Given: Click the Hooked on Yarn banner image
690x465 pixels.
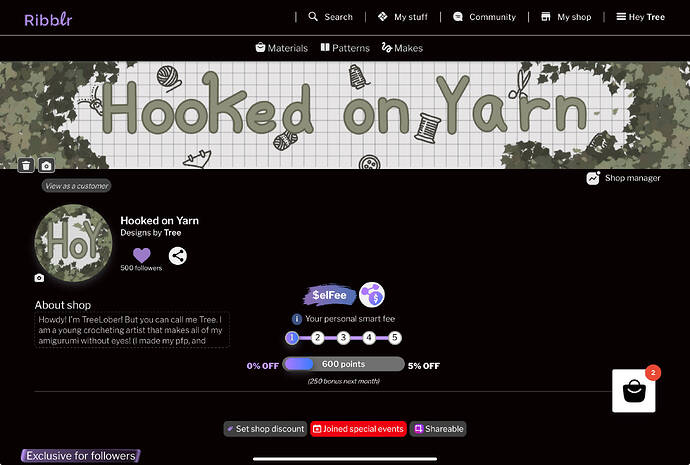Looking at the screenshot, I should [x=345, y=115].
